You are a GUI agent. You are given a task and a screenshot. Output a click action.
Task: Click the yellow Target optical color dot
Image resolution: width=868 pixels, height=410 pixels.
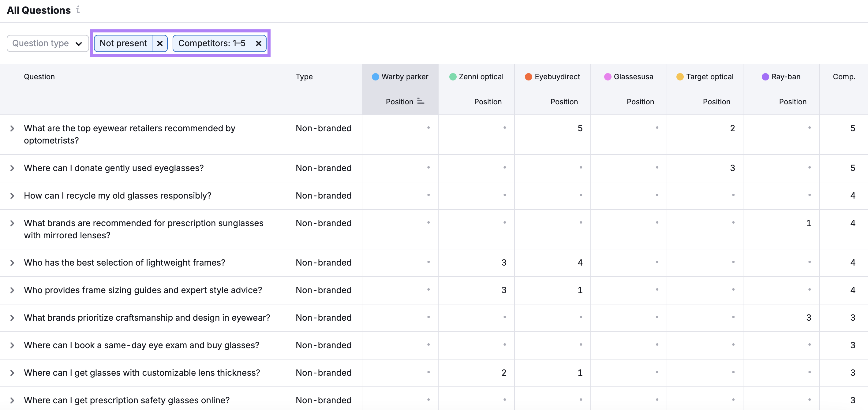(x=680, y=77)
